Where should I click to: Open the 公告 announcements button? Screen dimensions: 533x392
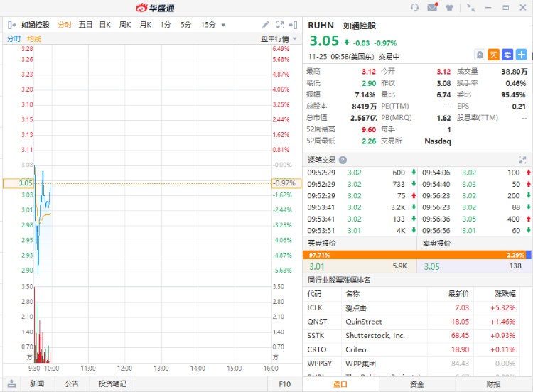coord(72,384)
